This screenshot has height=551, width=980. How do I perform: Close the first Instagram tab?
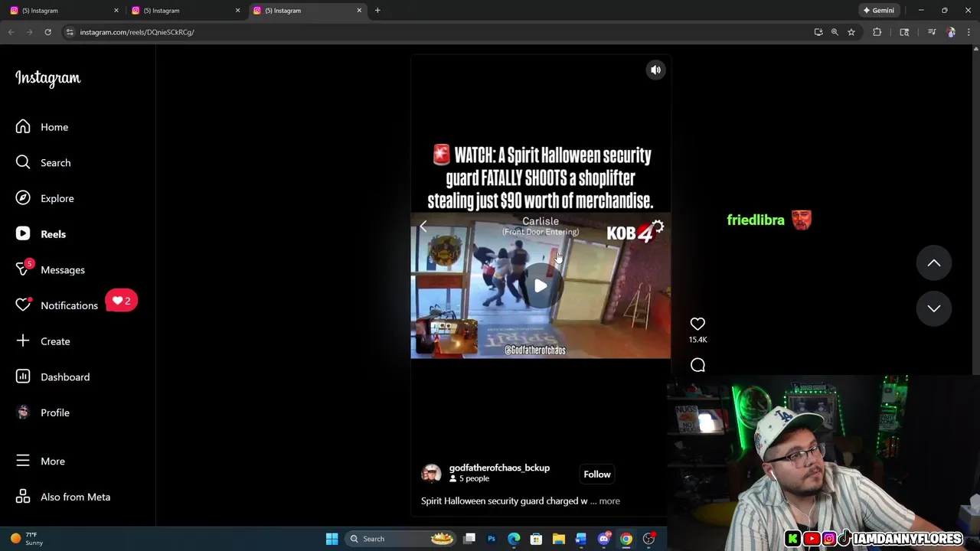[x=116, y=11]
